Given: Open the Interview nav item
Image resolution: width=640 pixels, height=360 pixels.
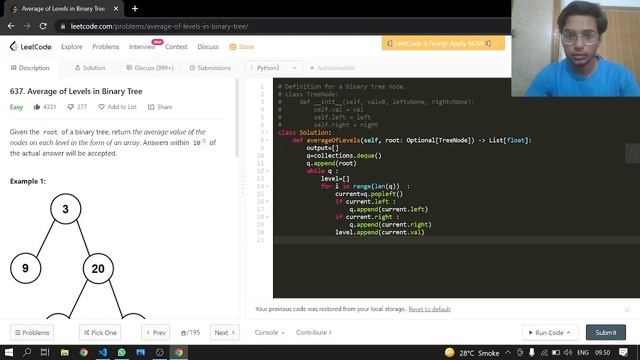Looking at the screenshot, I should (x=142, y=47).
